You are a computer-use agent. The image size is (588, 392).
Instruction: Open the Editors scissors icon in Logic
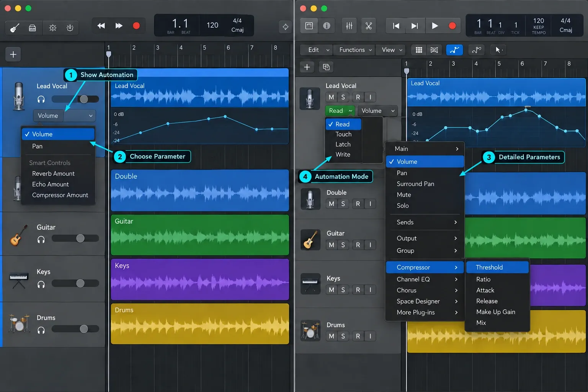(369, 26)
